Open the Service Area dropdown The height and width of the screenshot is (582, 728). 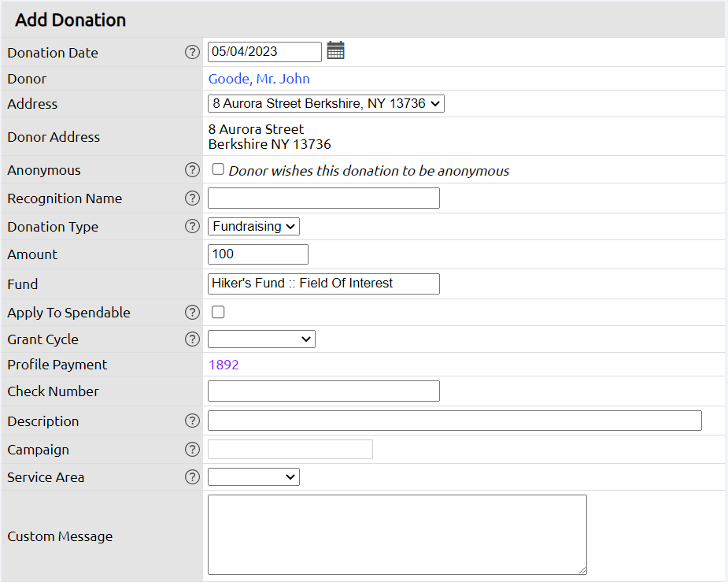pos(253,476)
